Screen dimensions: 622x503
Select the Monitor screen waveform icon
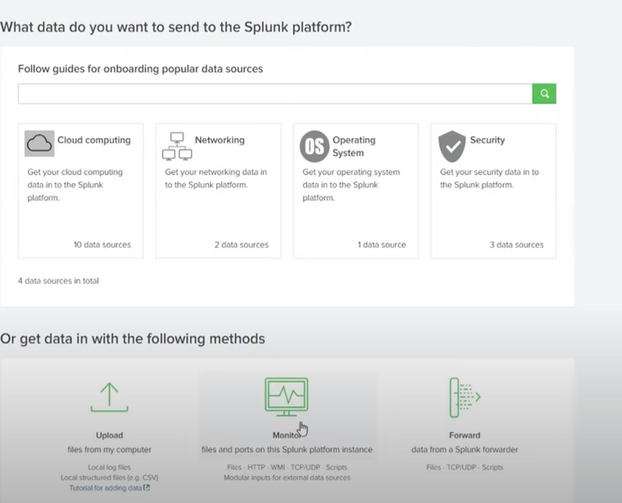click(286, 396)
